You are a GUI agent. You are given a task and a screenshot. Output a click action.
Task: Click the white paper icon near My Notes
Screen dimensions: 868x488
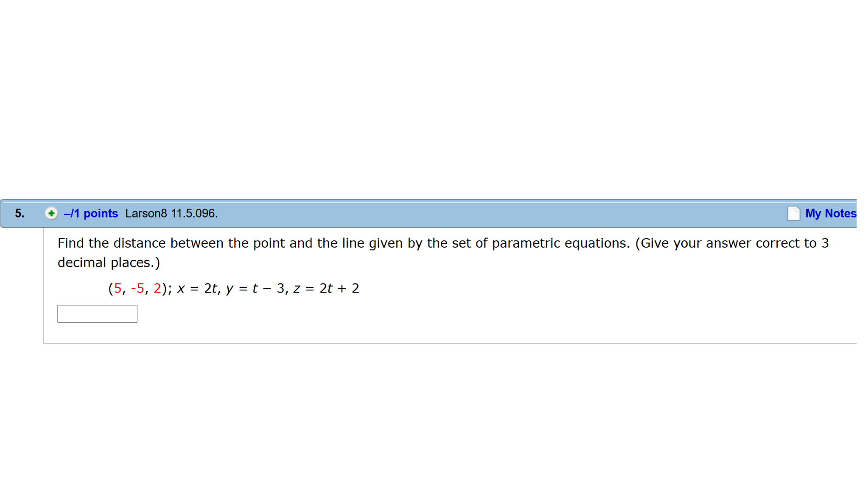coord(794,213)
